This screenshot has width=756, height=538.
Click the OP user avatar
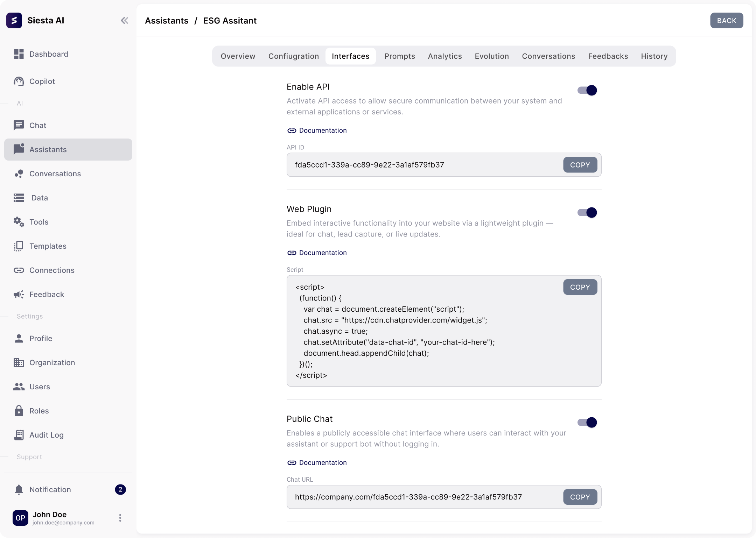[x=20, y=518]
